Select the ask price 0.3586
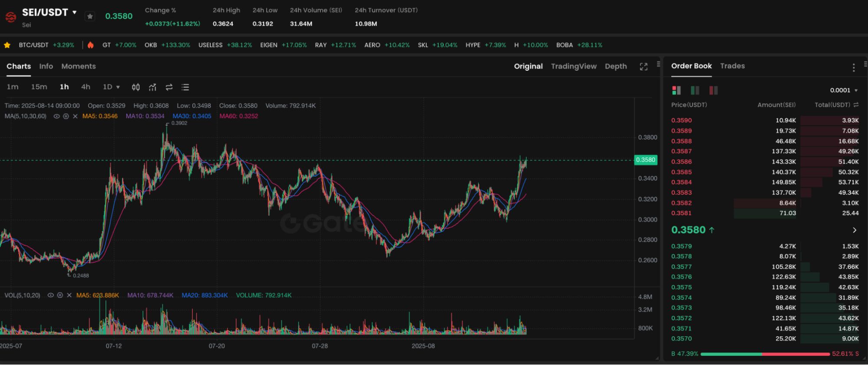Image resolution: width=868 pixels, height=365 pixels. (x=682, y=161)
